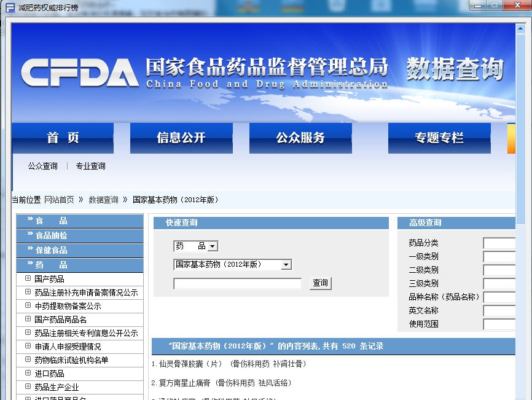Open the 专业查询 link
Screen dimensions: 532x400
[90, 165]
